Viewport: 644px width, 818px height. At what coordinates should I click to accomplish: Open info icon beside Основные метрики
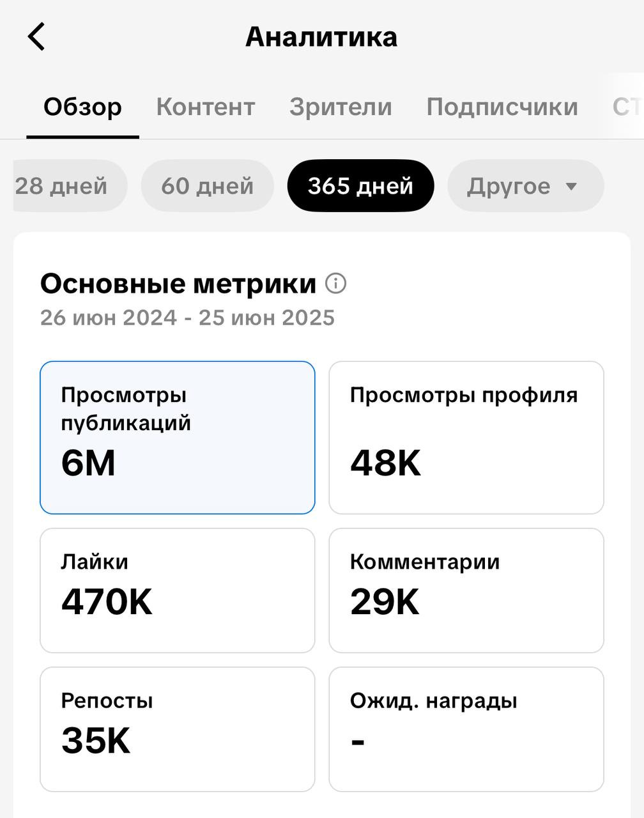point(336,283)
